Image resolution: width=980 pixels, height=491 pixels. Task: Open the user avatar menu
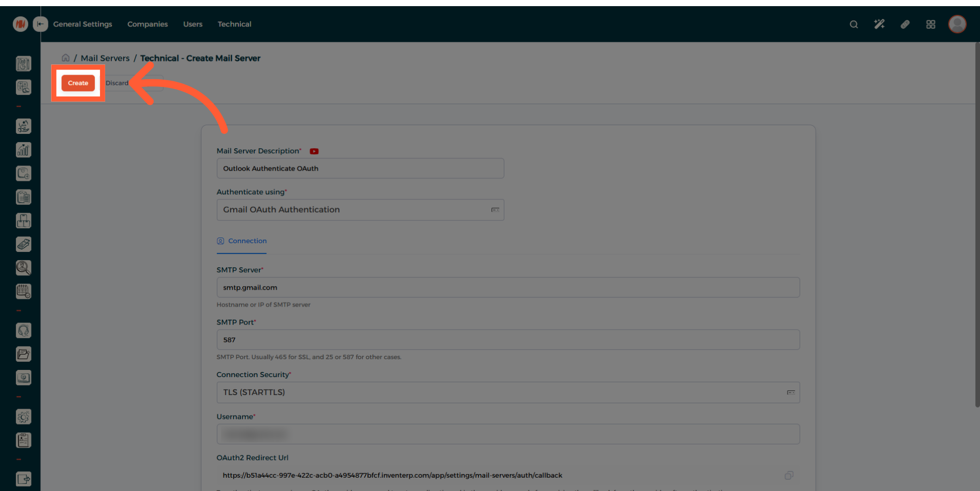click(x=957, y=24)
